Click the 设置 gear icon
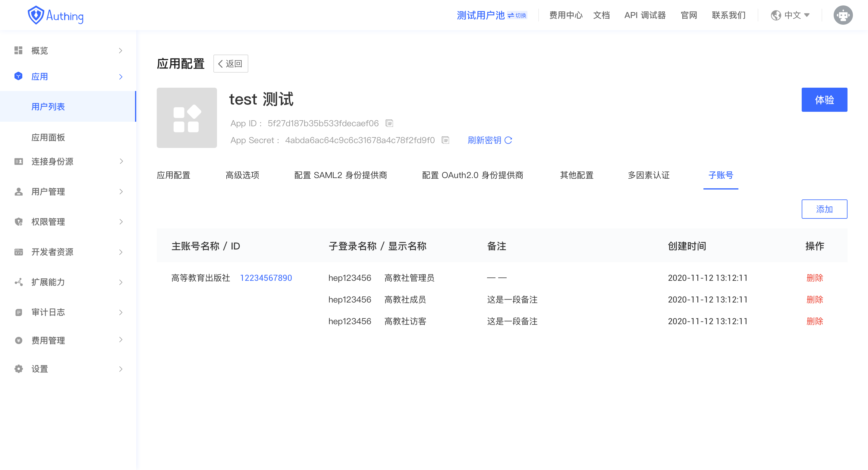 (x=18, y=369)
